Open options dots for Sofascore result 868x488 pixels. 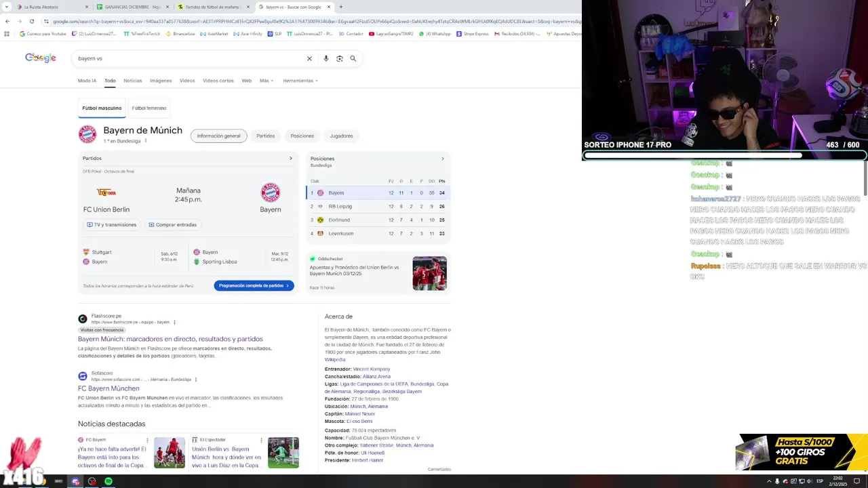196,380
